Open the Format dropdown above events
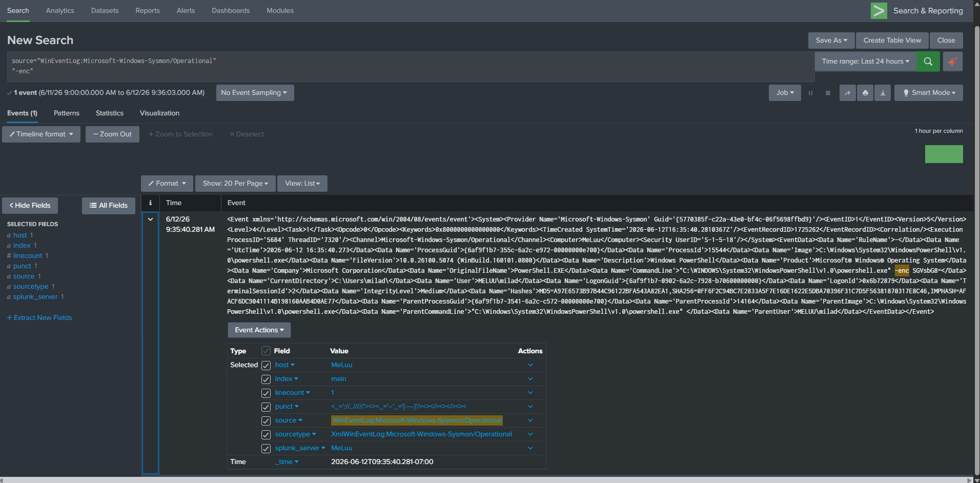This screenshot has height=483, width=980. (x=167, y=184)
